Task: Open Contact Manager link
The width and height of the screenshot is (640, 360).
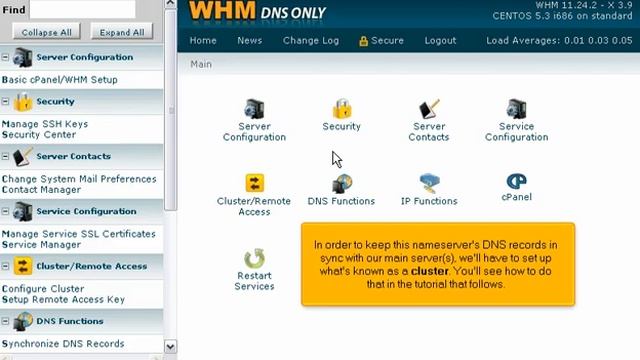Action: [41, 190]
